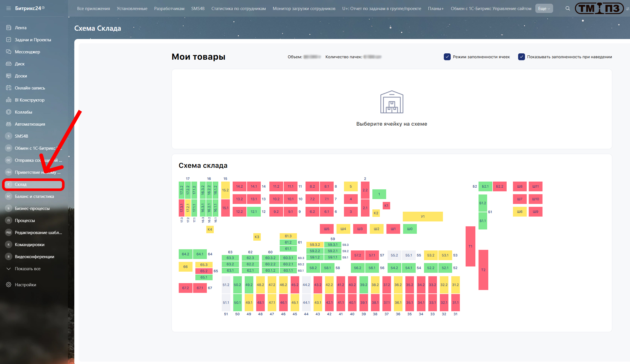Select yellow cell У1 on warehouse scheme
The height and width of the screenshot is (364, 630).
point(423,217)
